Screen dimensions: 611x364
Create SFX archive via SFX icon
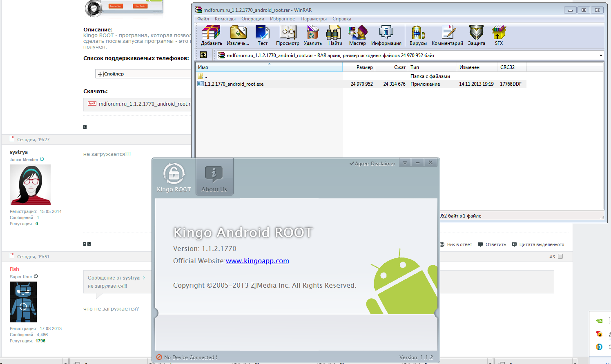[499, 35]
